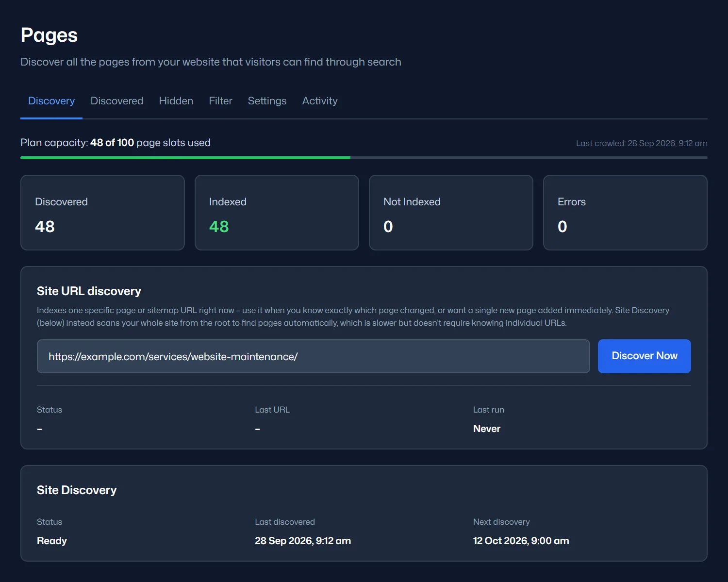Go to the Filter tab
The width and height of the screenshot is (728, 582).
pyautogui.click(x=220, y=101)
